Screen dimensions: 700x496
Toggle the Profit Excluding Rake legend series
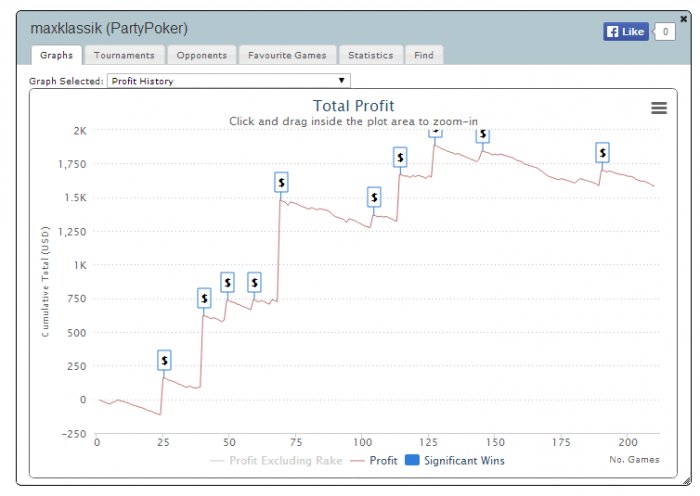pos(276,461)
